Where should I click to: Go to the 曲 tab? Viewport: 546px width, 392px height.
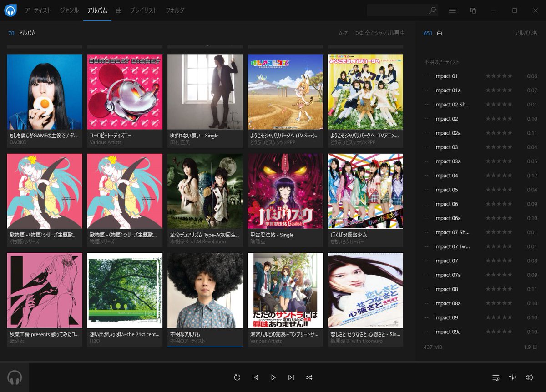point(119,10)
